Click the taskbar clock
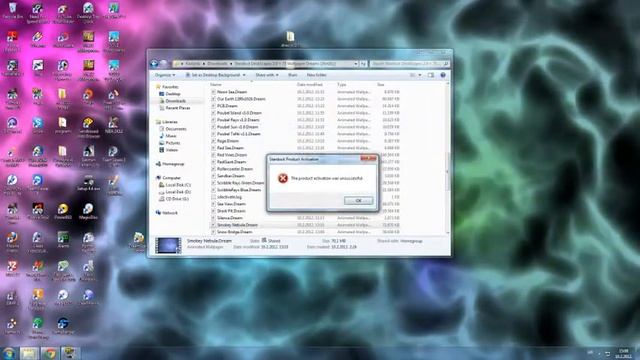Screen dimensions: 640x360 [624, 353]
